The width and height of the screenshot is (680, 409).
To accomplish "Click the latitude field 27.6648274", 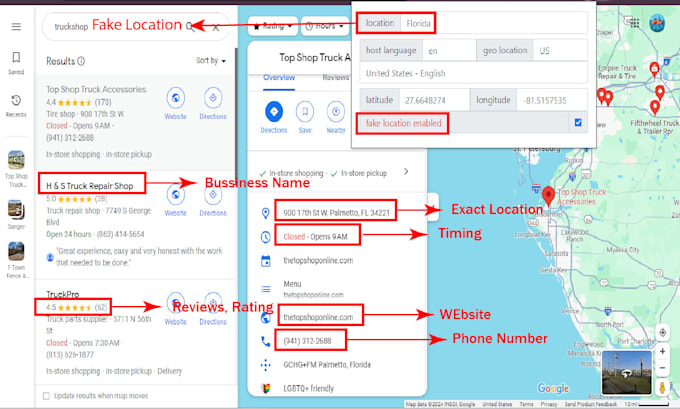I will 435,100.
